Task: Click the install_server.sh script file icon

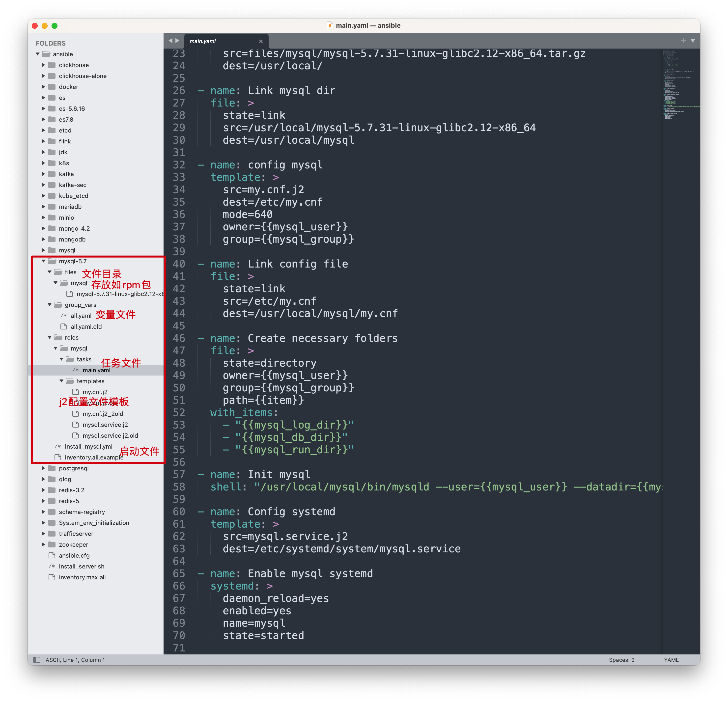Action: pos(52,566)
